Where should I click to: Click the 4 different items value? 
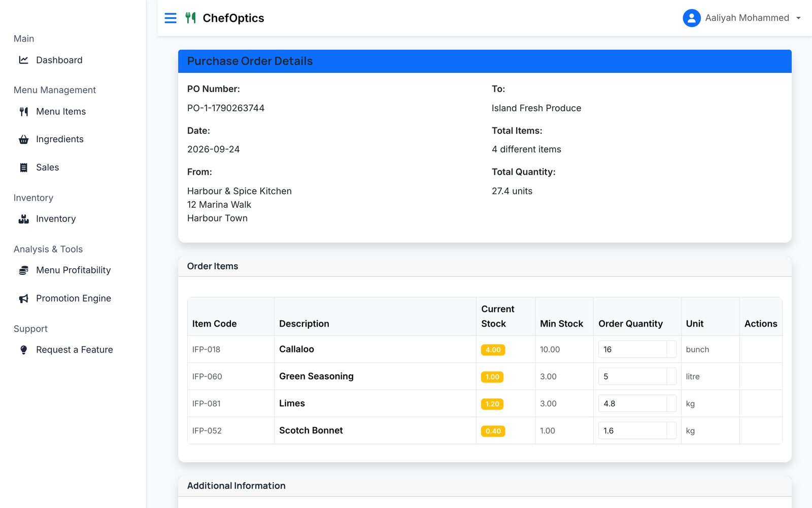pos(526,149)
